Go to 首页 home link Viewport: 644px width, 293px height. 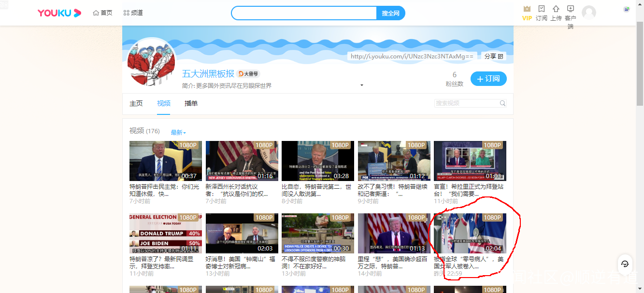click(102, 13)
